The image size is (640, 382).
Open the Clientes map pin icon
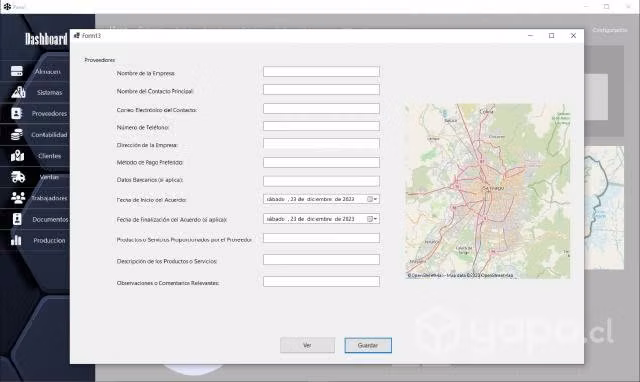[18, 155]
